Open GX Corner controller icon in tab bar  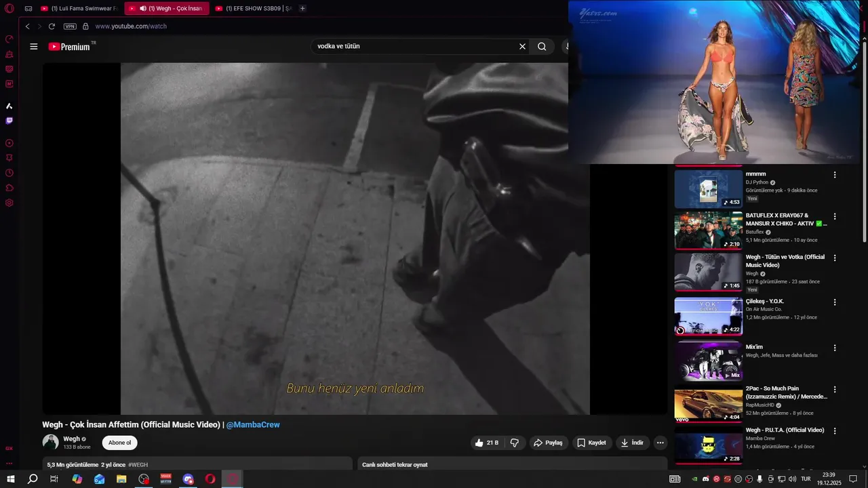click(x=28, y=9)
